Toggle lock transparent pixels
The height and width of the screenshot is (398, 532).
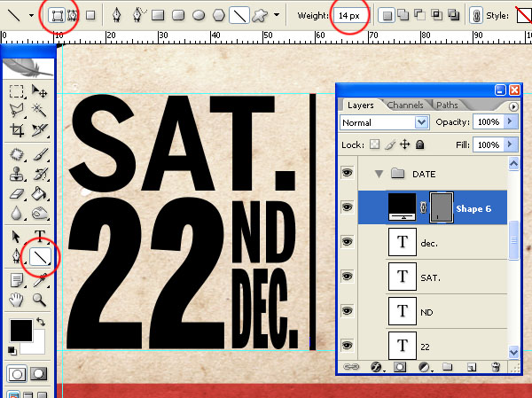click(374, 144)
